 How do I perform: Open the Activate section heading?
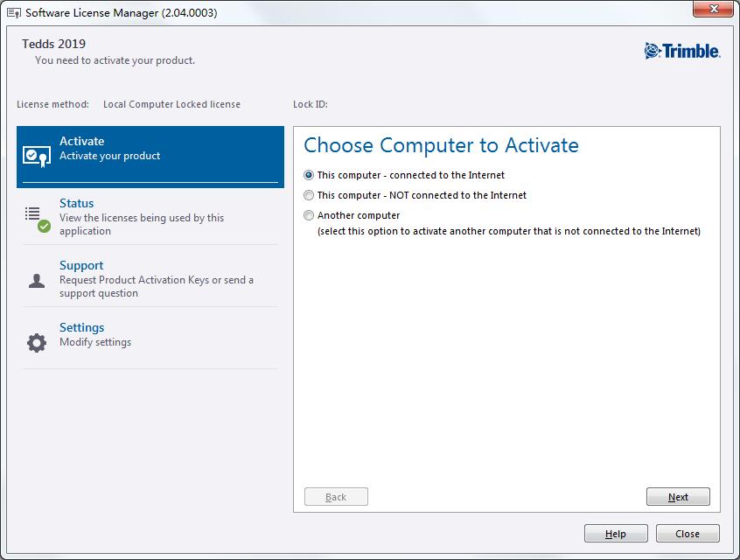(x=81, y=141)
